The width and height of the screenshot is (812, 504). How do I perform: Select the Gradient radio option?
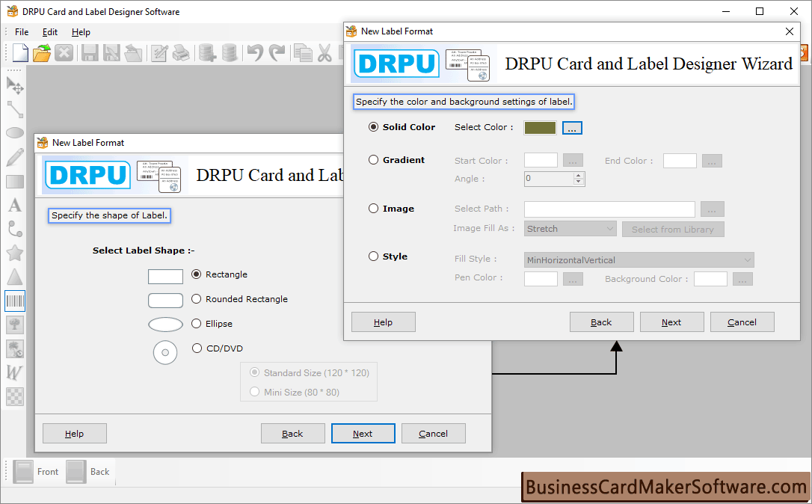pyautogui.click(x=373, y=160)
